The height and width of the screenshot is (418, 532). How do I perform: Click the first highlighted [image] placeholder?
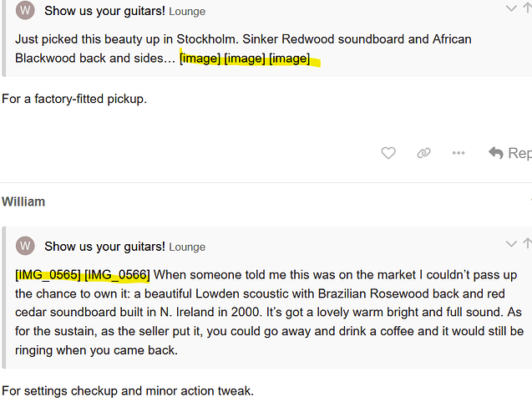tap(200, 59)
